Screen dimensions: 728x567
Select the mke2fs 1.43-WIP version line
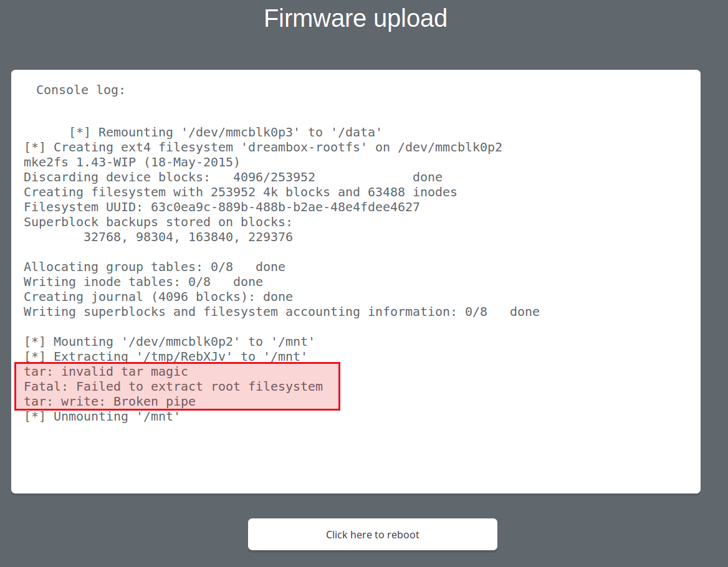pos(132,162)
